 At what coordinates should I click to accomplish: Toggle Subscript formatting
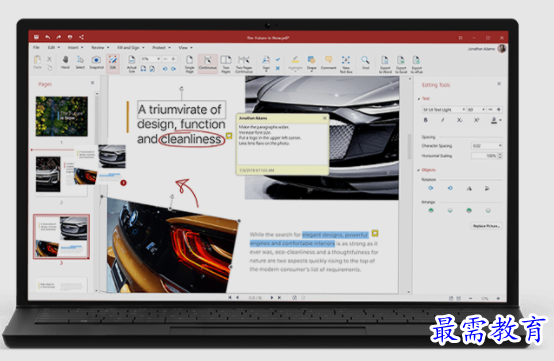[459, 120]
